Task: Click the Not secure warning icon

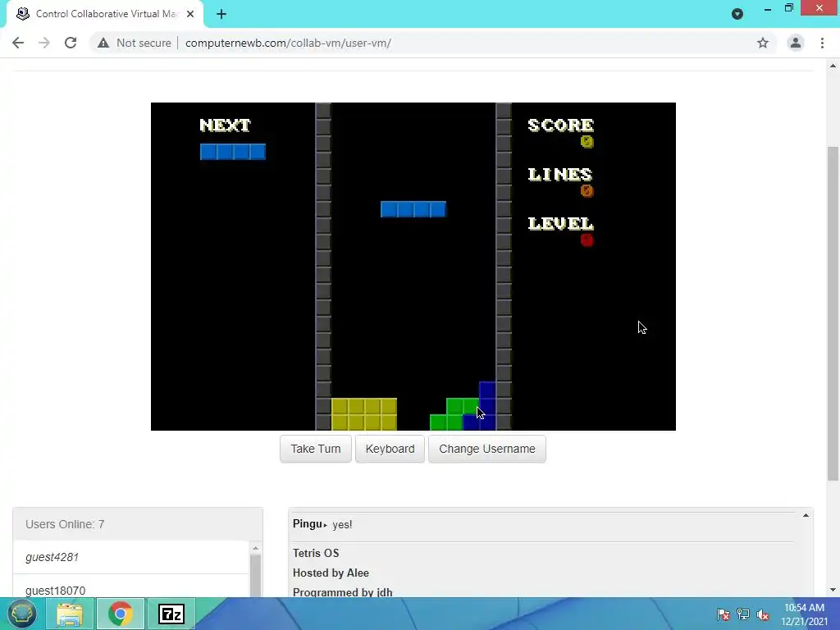Action: coord(103,43)
